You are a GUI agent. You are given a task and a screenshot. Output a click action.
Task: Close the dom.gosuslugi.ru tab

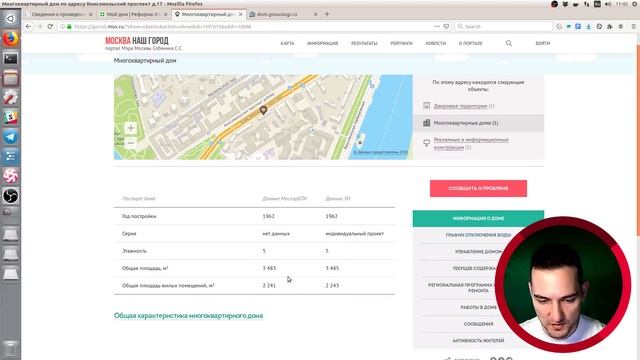[316, 14]
